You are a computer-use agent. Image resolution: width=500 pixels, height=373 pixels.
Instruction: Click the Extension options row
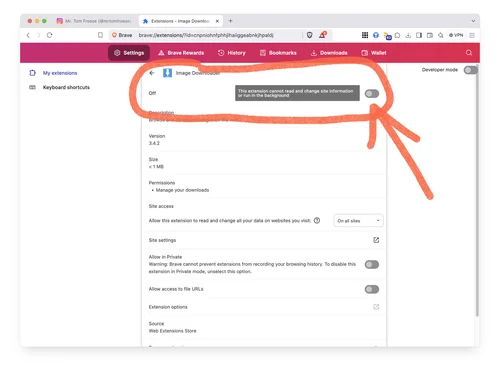tap(264, 307)
